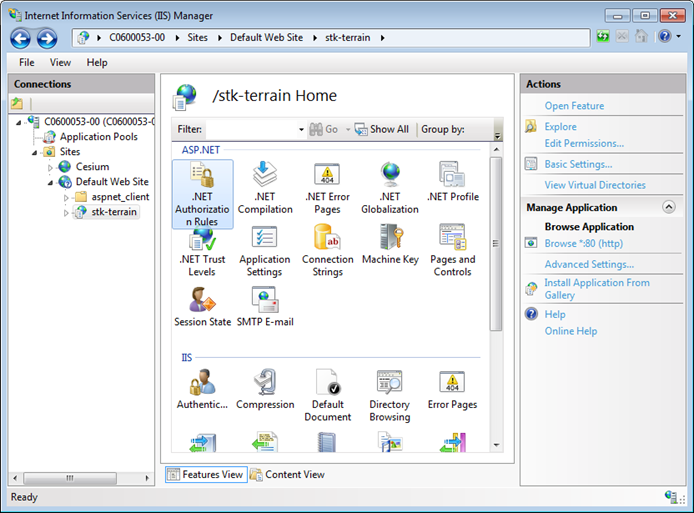Open the .NET Profile feature

(x=452, y=182)
